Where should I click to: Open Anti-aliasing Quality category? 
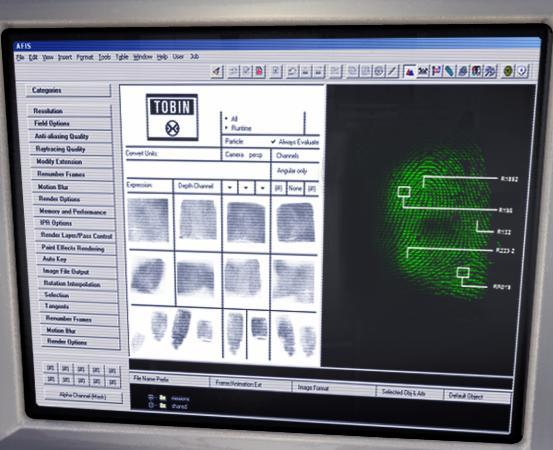(71, 136)
